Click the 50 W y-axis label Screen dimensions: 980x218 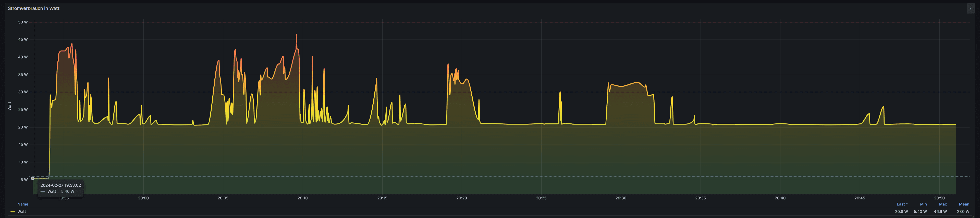tap(23, 22)
